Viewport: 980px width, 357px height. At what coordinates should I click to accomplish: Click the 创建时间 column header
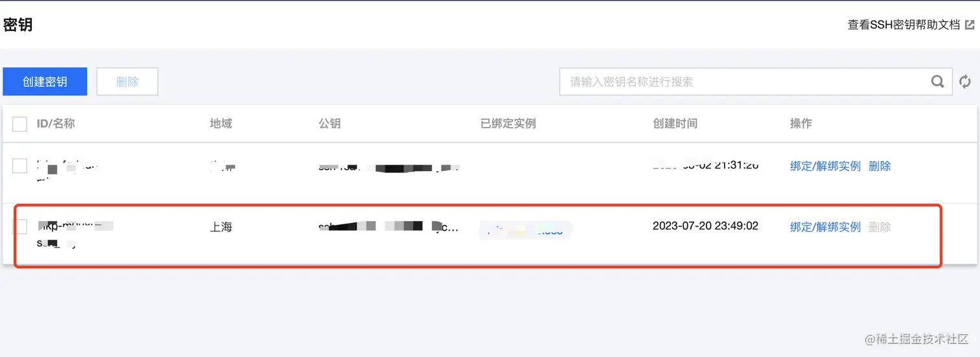tap(675, 123)
